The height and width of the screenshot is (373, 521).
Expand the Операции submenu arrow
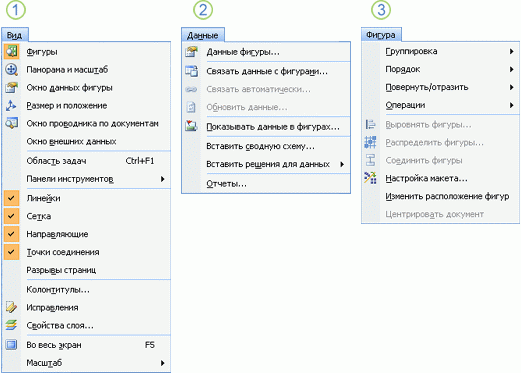click(x=512, y=105)
